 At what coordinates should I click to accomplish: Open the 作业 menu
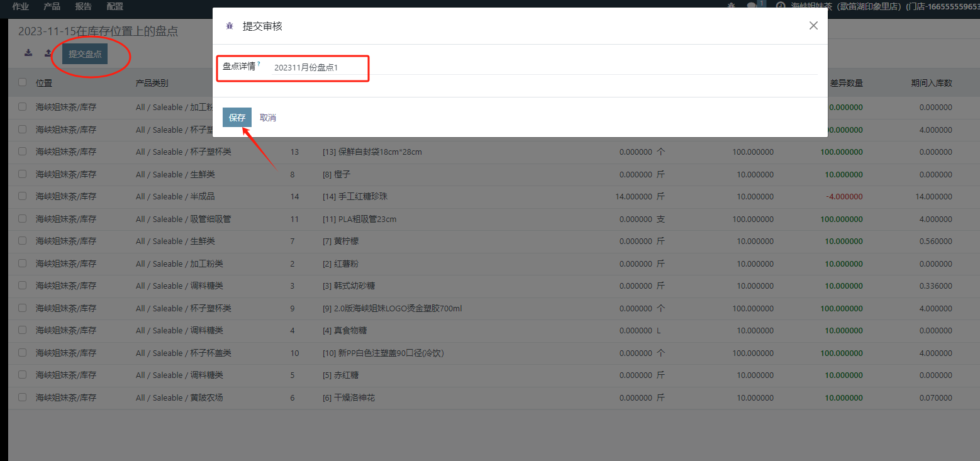pos(21,6)
